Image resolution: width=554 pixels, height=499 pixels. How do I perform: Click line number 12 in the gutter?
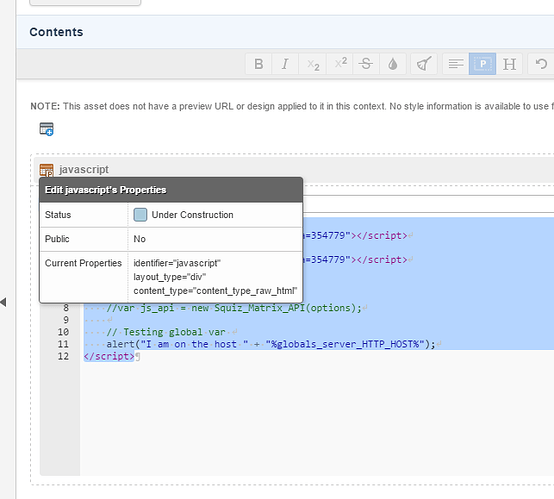pos(63,356)
